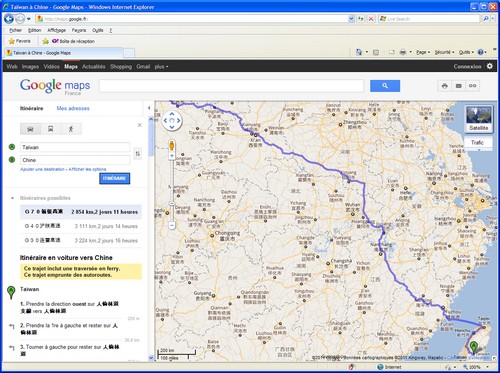Select walking directions icon
This screenshot has height=373, width=500.
pyautogui.click(x=71, y=129)
